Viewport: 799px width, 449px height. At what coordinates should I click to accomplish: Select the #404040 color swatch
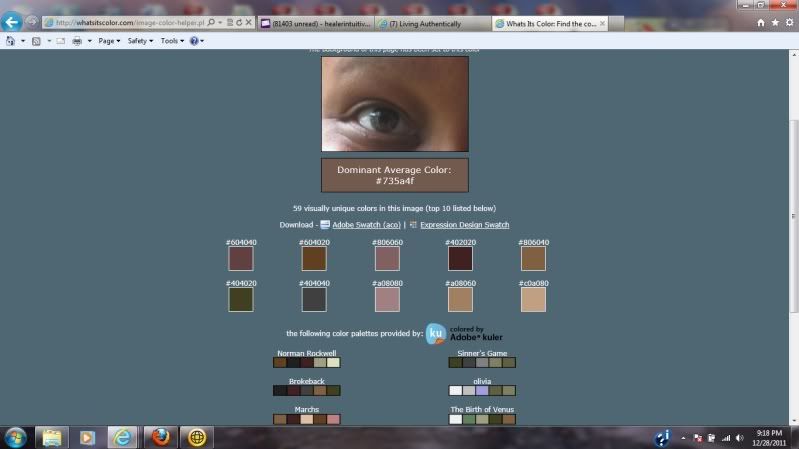(x=314, y=300)
